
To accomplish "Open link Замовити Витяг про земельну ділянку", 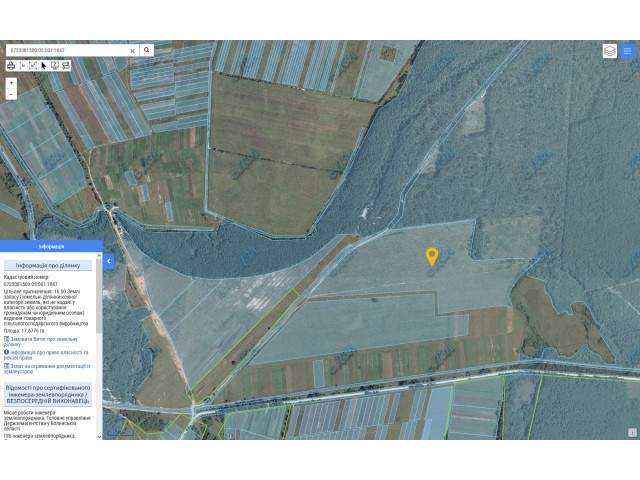I will (x=41, y=342).
